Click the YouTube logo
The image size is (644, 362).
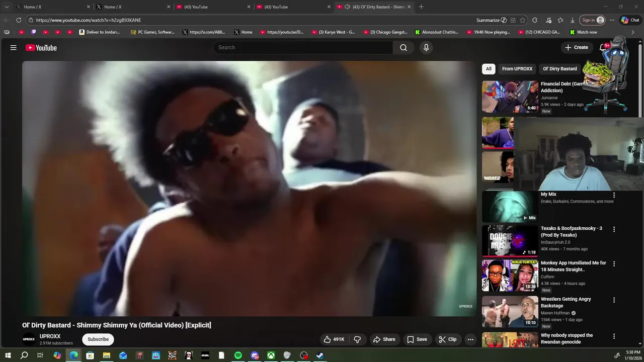41,48
